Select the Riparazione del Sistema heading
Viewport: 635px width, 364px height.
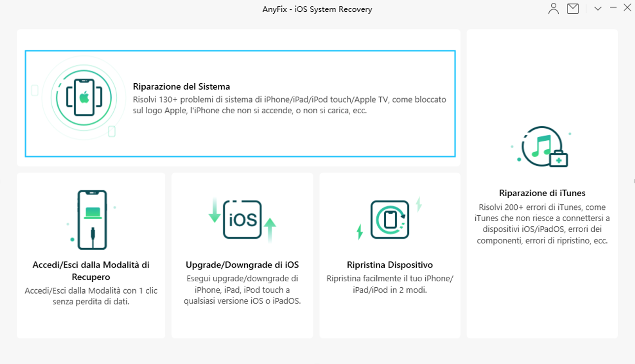(x=181, y=87)
